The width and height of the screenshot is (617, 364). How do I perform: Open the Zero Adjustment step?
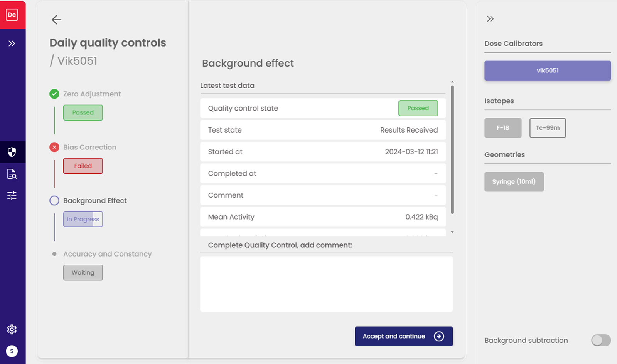point(92,94)
